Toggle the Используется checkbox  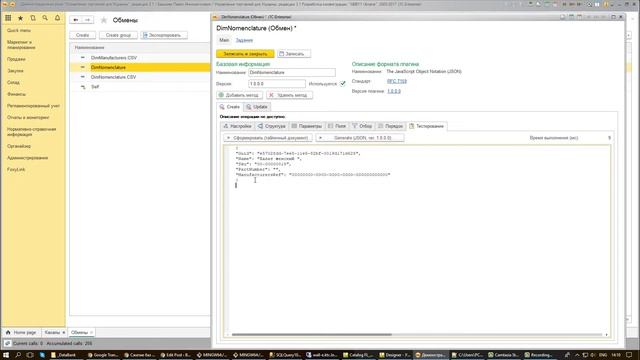click(343, 84)
